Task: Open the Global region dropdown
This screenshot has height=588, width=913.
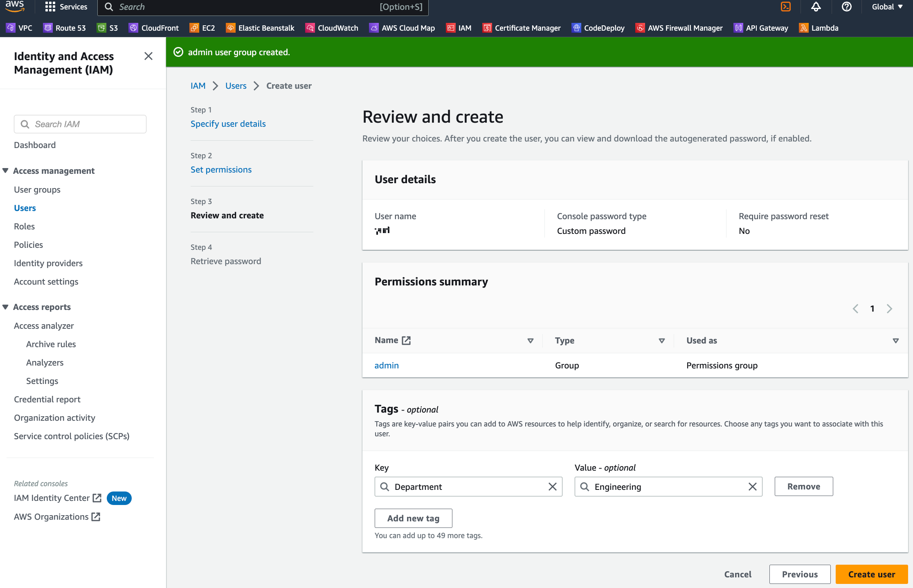Action: [x=887, y=7]
